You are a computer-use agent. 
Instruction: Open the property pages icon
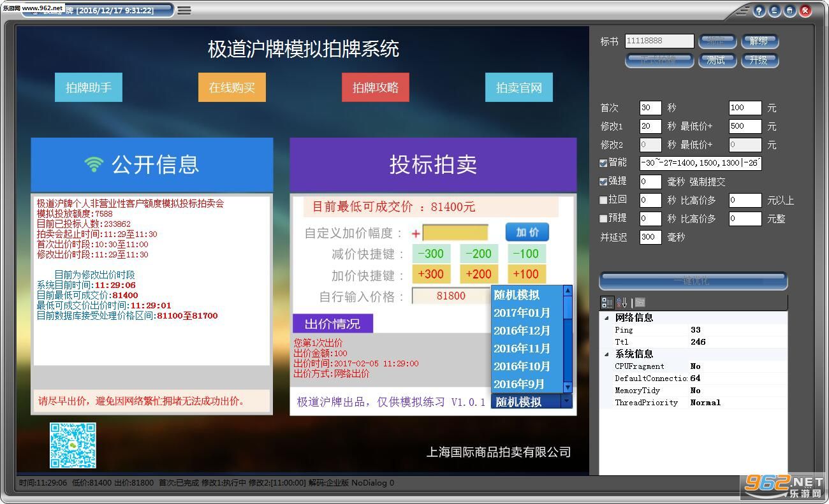640,303
